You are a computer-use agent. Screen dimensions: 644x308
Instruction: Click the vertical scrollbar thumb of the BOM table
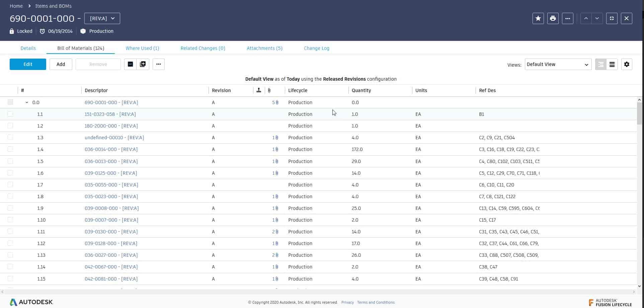coord(639,113)
